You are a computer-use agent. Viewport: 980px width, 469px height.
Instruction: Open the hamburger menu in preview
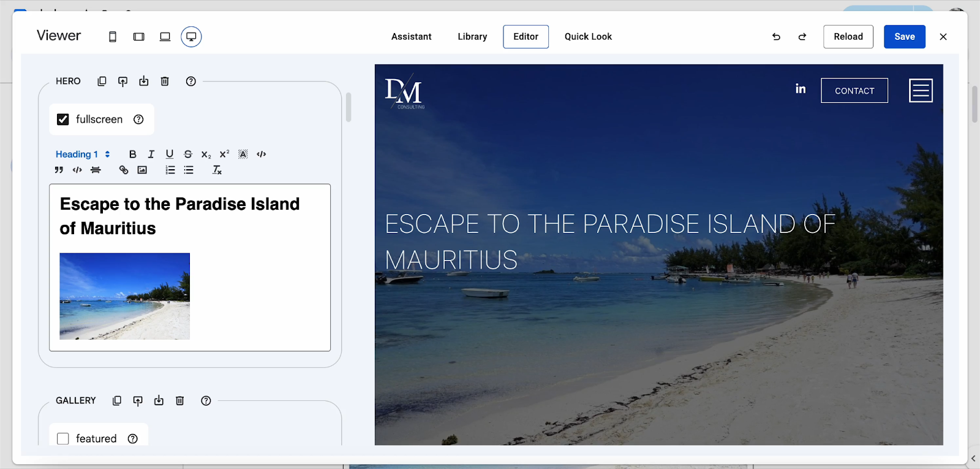[x=921, y=91]
